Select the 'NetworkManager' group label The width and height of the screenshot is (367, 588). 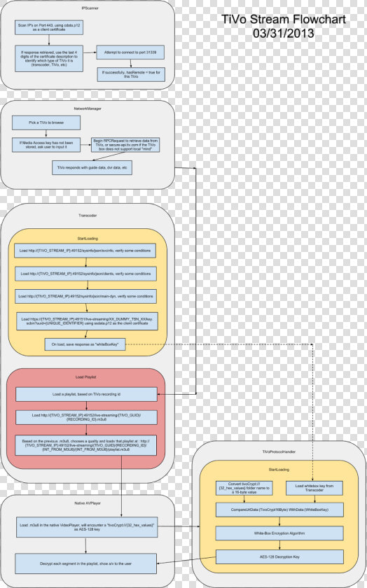(88, 108)
